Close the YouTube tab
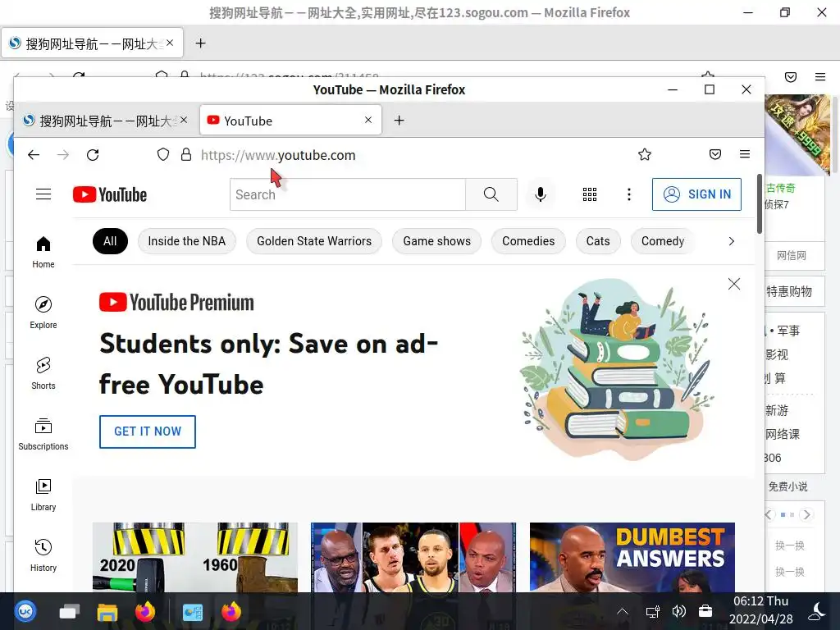 point(368,120)
